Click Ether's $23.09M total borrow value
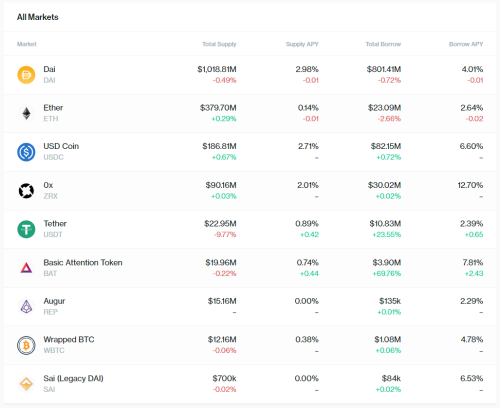This screenshot has height=408, width=500. pyautogui.click(x=384, y=108)
